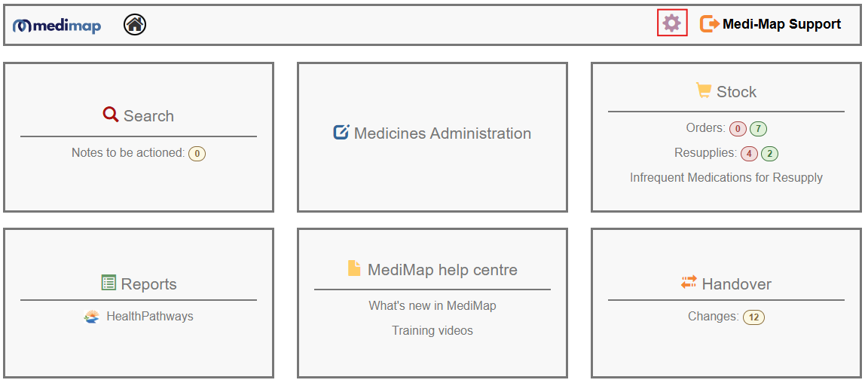Open the Training videos link
This screenshot has width=868, height=383.
(432, 331)
